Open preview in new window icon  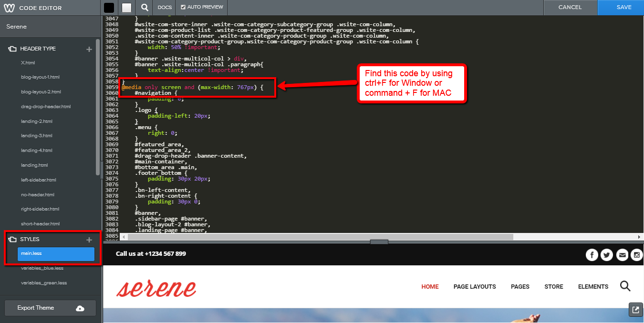[x=635, y=310]
